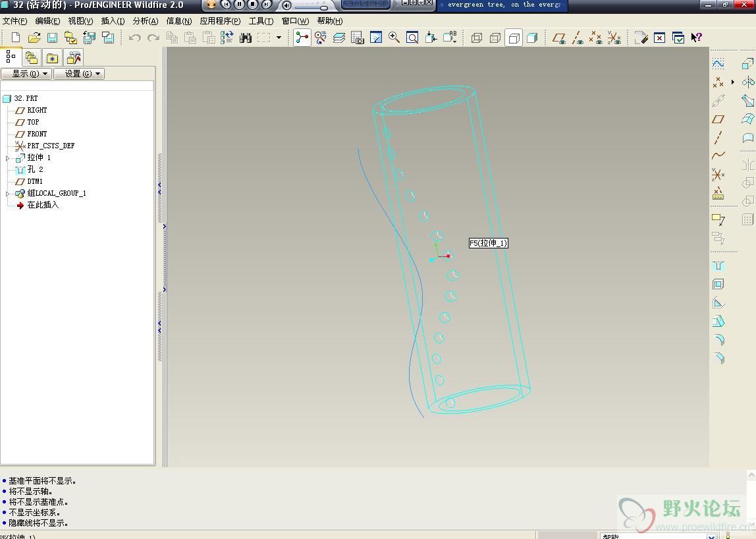
Task: Select PRT_CSYS_DEF in model tree
Action: [45, 146]
